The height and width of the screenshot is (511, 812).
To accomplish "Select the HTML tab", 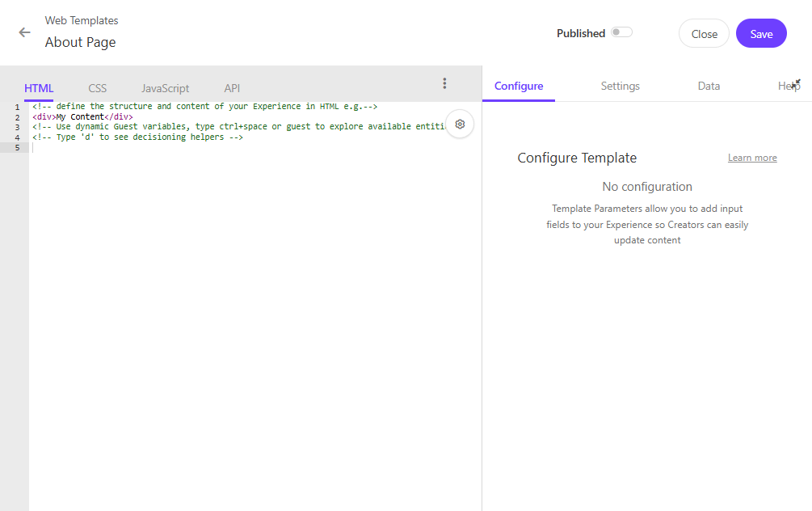I will 39,88.
